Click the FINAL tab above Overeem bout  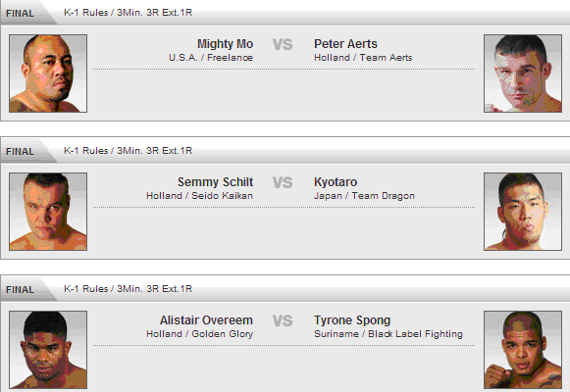coord(20,290)
